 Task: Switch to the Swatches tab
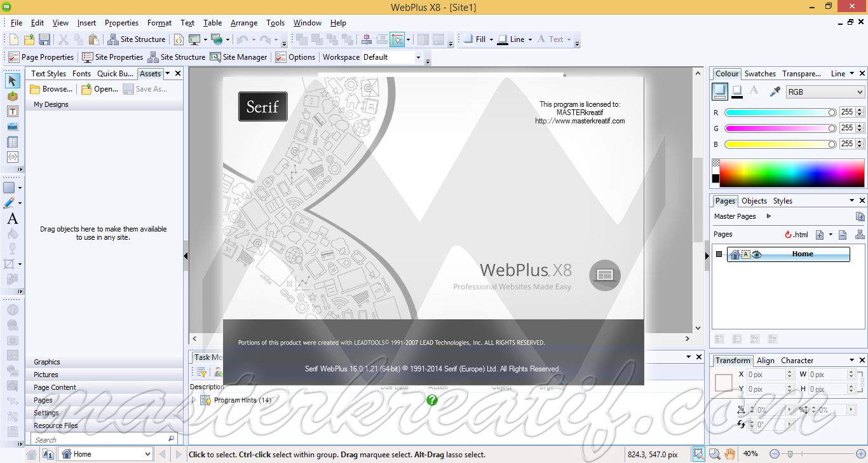(760, 74)
